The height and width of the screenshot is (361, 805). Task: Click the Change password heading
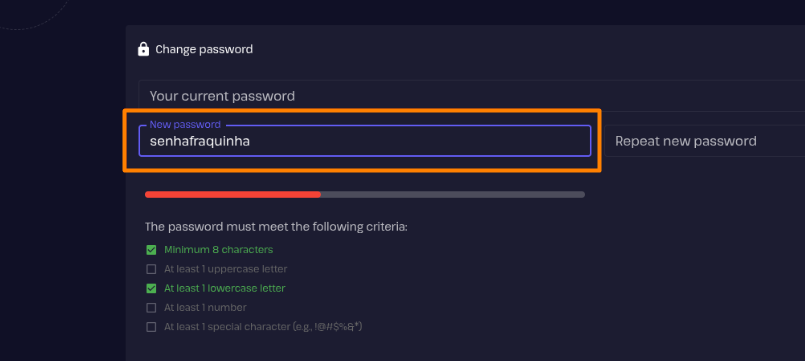point(204,49)
